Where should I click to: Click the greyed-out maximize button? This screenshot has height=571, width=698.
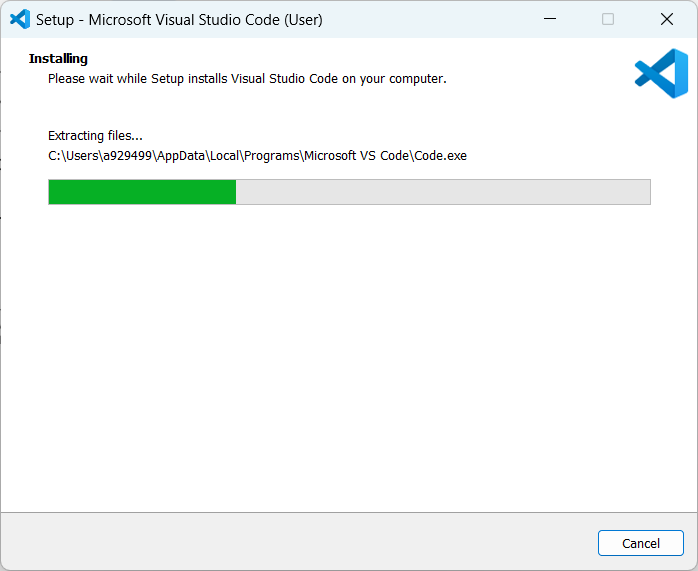pos(608,19)
